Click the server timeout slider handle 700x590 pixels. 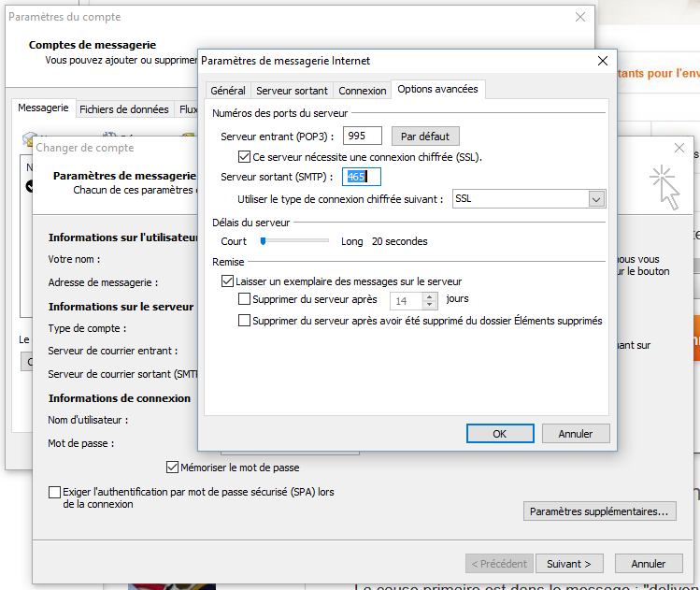click(x=263, y=241)
